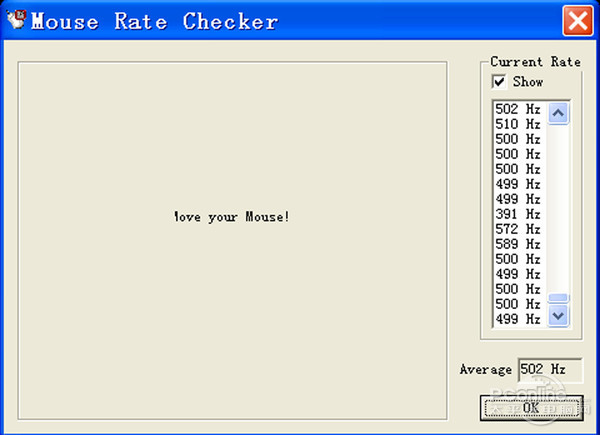The height and width of the screenshot is (435, 600).
Task: Select the 502 Hz entry in rate list
Action: click(x=518, y=109)
